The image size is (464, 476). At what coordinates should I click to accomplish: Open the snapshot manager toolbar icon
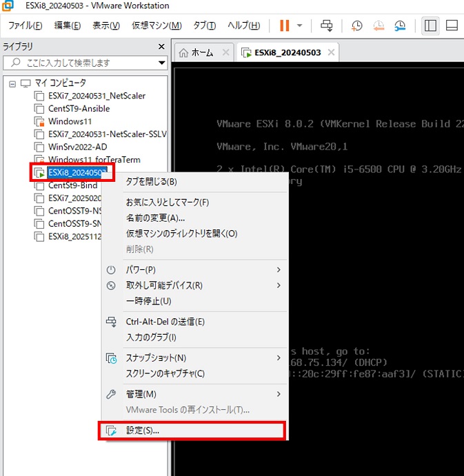pyautogui.click(x=400, y=25)
